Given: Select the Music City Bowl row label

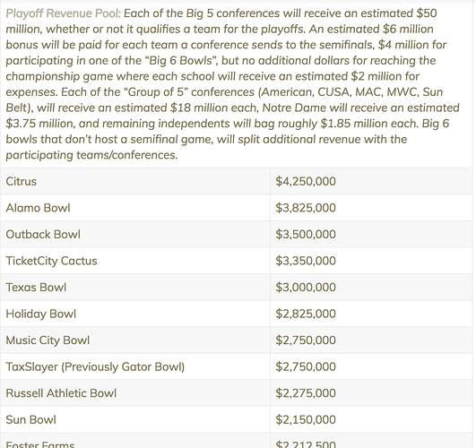Looking at the screenshot, I should coord(48,340).
